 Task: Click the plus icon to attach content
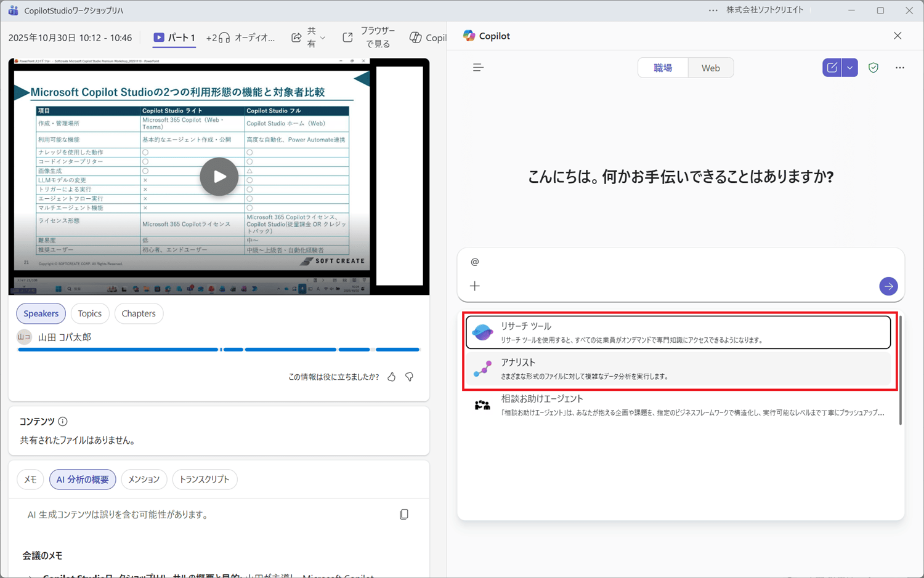pyautogui.click(x=475, y=286)
